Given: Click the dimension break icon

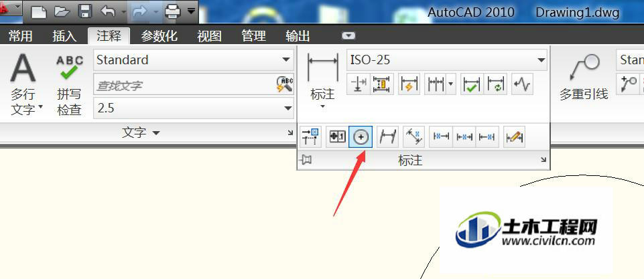Looking at the screenshot, I should click(x=358, y=84).
